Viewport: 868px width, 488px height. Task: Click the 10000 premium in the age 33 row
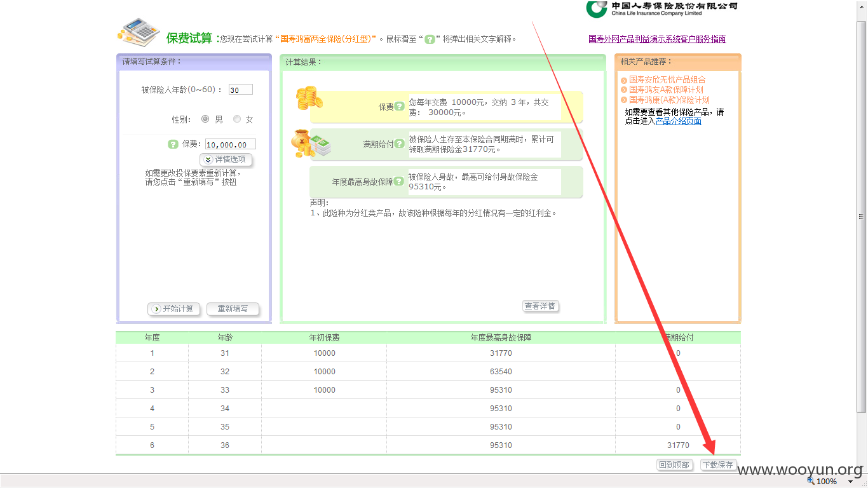pos(324,390)
